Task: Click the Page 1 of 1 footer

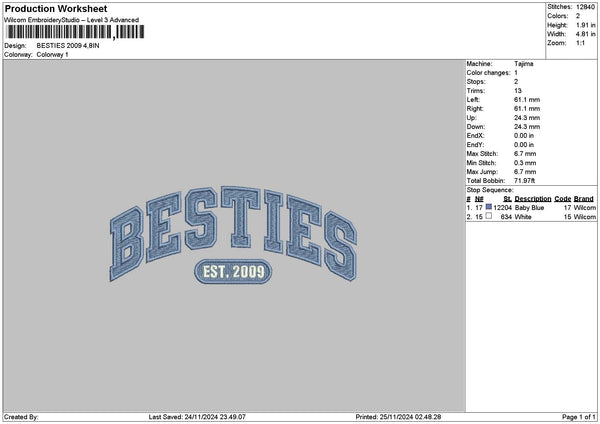Action: click(x=579, y=417)
